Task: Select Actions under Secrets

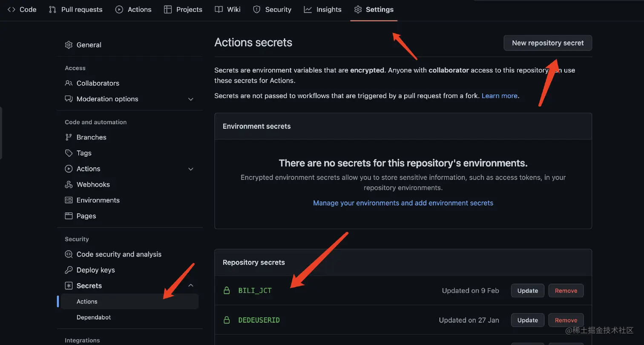Action: click(x=129, y=301)
